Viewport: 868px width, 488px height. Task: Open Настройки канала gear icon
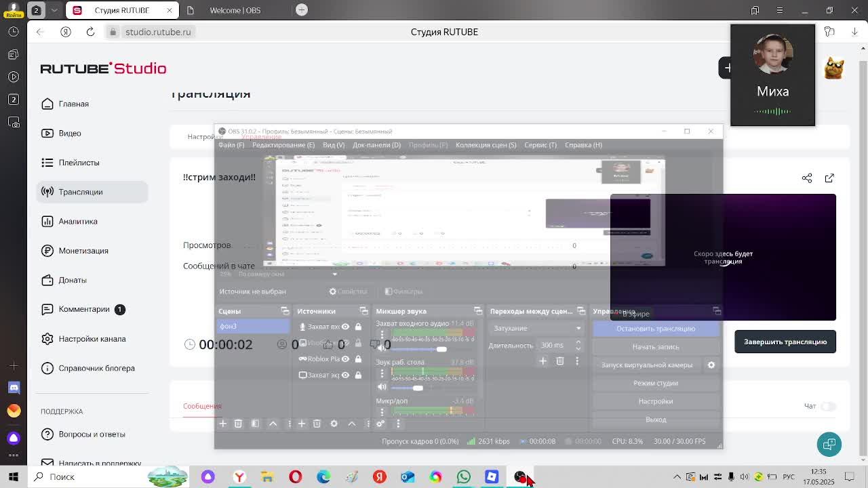pyautogui.click(x=47, y=339)
